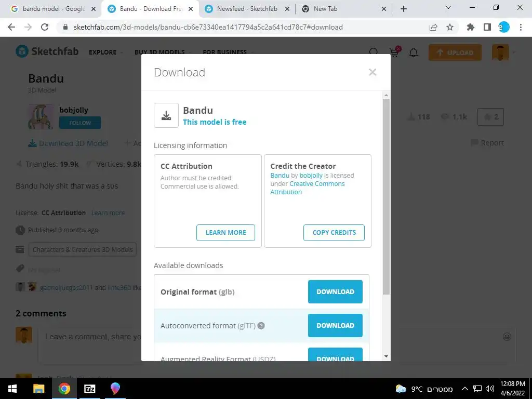
Task: Open Creative Commons Attribution license link
Action: [308, 188]
